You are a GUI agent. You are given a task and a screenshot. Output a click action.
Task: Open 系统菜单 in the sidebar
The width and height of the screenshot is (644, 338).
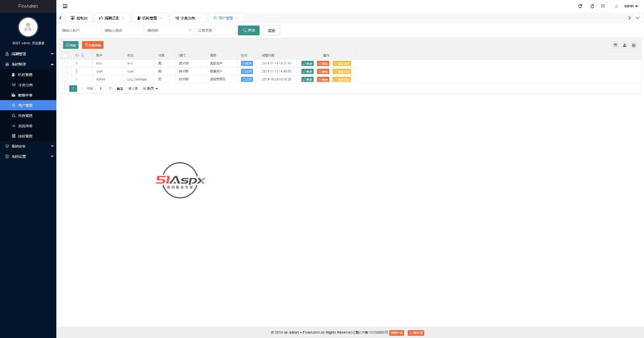point(28,126)
